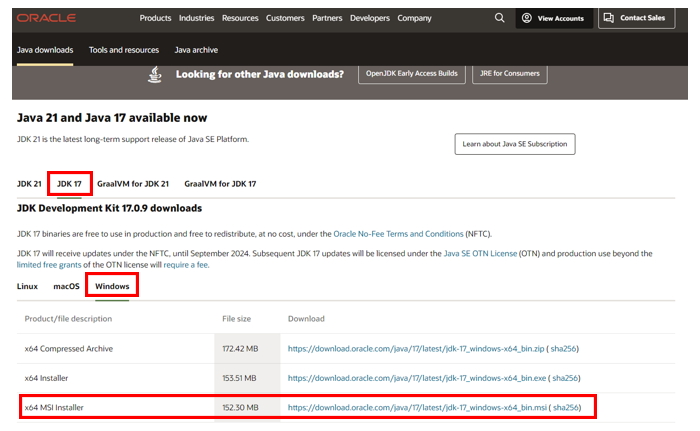
Task: Switch to the JDK 21 tab
Action: [29, 184]
